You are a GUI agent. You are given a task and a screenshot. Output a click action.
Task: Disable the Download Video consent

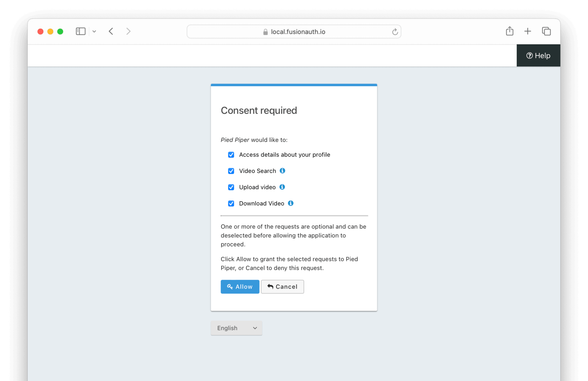(x=231, y=203)
